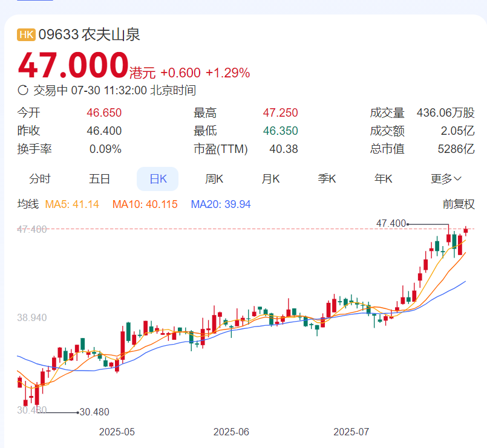This screenshot has width=487, height=448.
Task: Click the 港元 currency label
Action: pos(142,73)
